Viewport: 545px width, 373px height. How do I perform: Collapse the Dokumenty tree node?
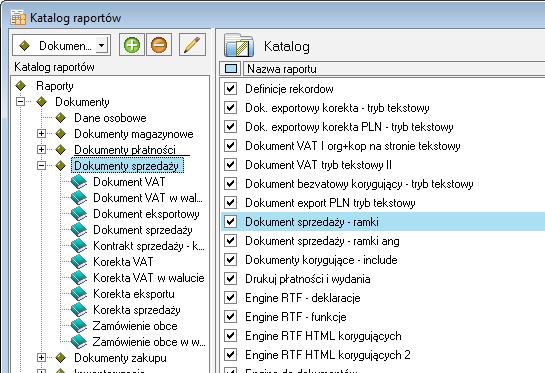pyautogui.click(x=21, y=102)
